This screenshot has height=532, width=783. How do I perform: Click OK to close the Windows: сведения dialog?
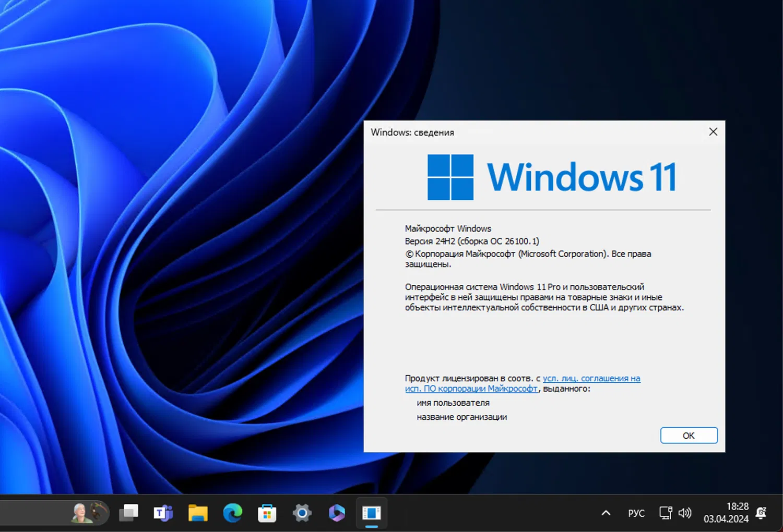pos(689,435)
